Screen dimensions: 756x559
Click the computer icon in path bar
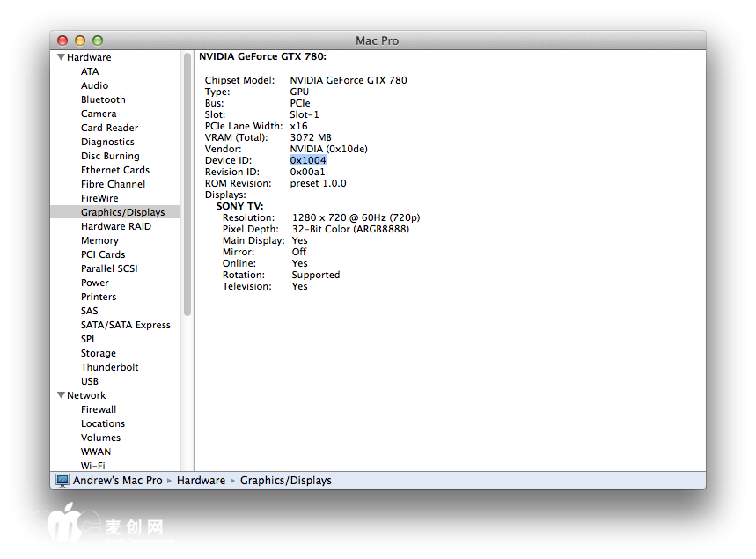pos(62,481)
